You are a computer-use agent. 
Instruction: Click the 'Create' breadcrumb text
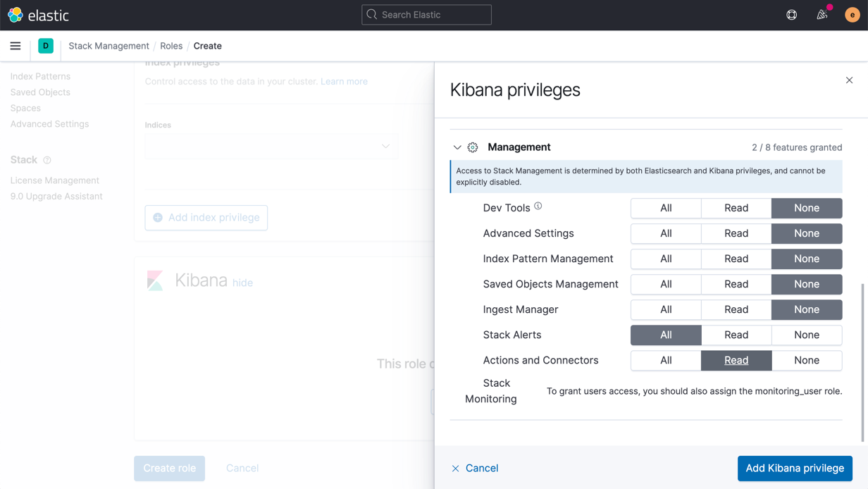pyautogui.click(x=208, y=46)
